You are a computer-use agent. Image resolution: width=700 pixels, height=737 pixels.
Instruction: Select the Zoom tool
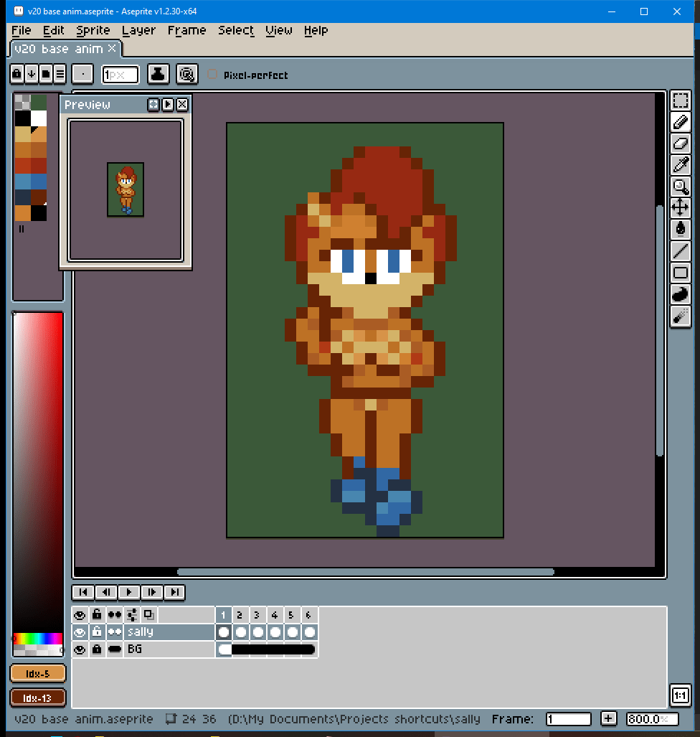[680, 187]
